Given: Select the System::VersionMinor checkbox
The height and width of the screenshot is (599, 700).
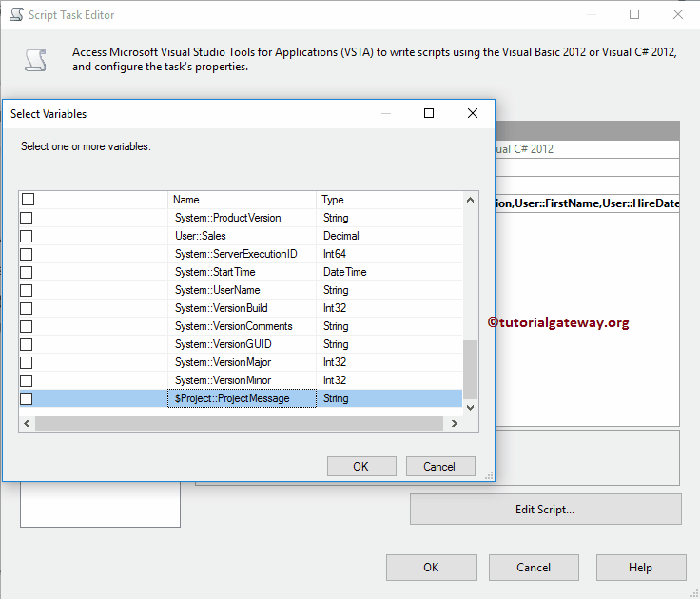Looking at the screenshot, I should (x=27, y=380).
